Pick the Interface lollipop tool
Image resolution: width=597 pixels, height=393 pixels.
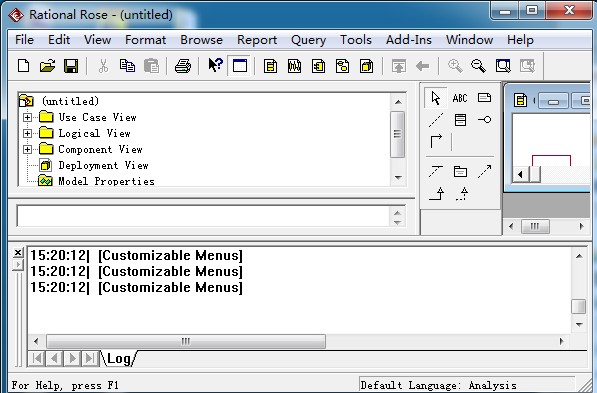point(484,120)
